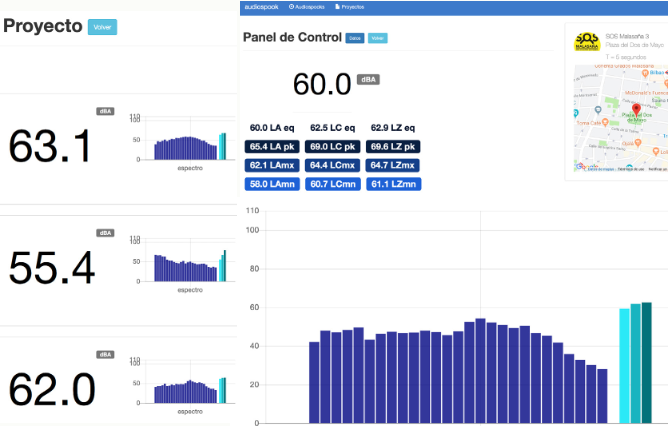668x426 pixels.
Task: Click the 60.0 LA eq value
Action: pyautogui.click(x=272, y=128)
